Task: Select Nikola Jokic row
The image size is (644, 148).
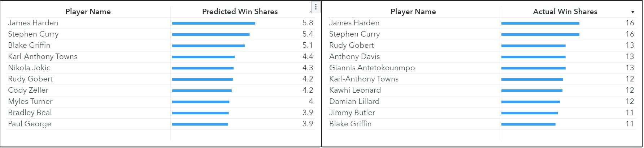Action: coord(161,68)
